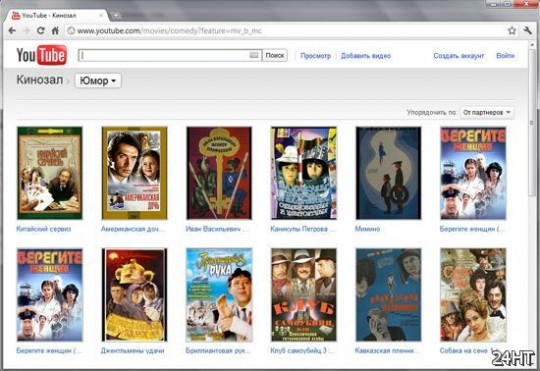Image resolution: width=540 pixels, height=371 pixels.
Task: Reload the page with refresh icon
Action: tap(41, 31)
